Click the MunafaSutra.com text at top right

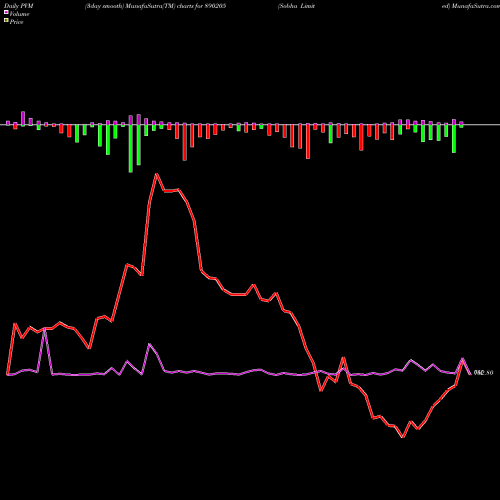(x=471, y=6)
